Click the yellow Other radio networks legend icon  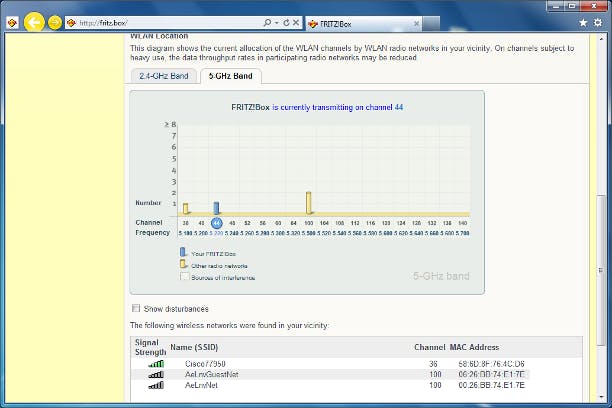(183, 264)
